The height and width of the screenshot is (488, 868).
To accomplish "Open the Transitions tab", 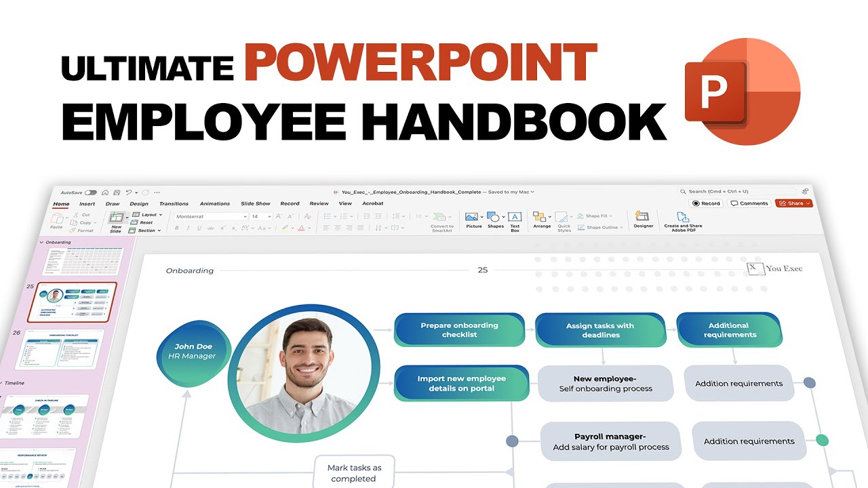I will coord(174,203).
